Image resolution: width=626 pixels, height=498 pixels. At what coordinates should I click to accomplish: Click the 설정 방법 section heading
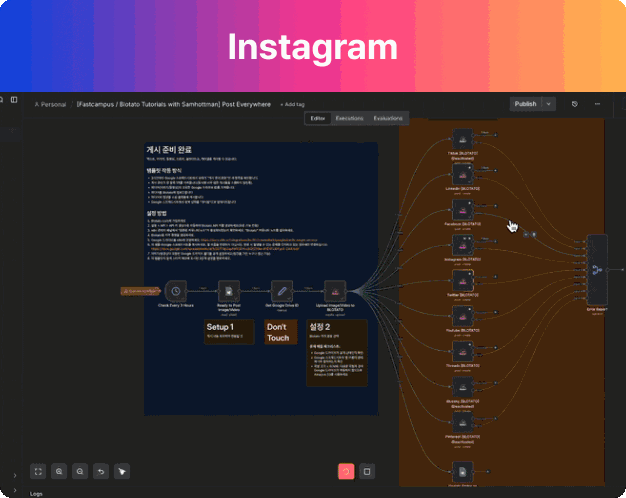point(156,213)
